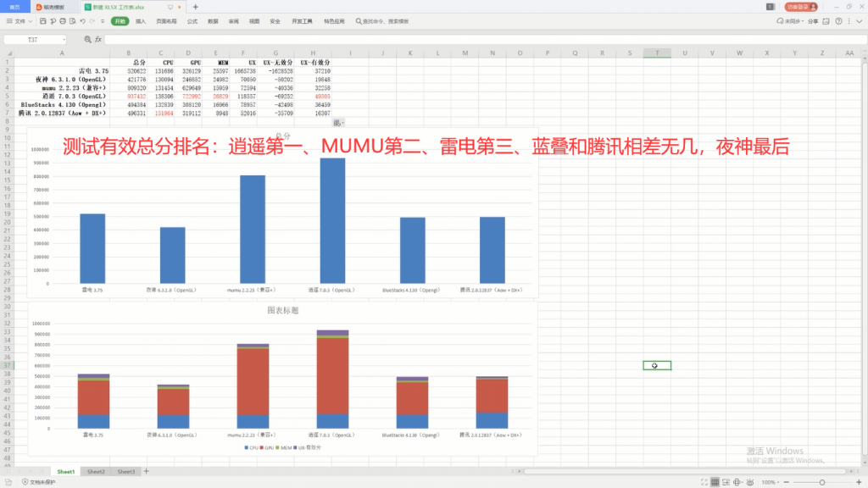Toggle full screen view icon in status bar
Viewport: 868px width, 488px height.
(704, 482)
